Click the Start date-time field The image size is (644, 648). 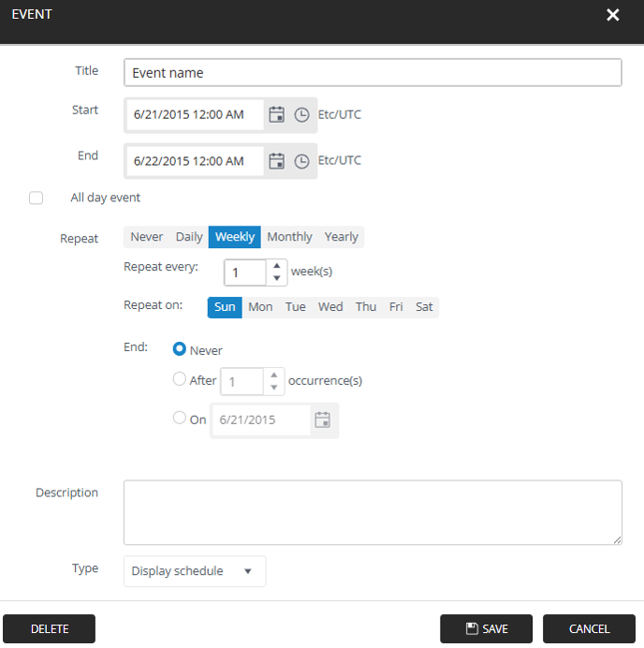pos(195,114)
